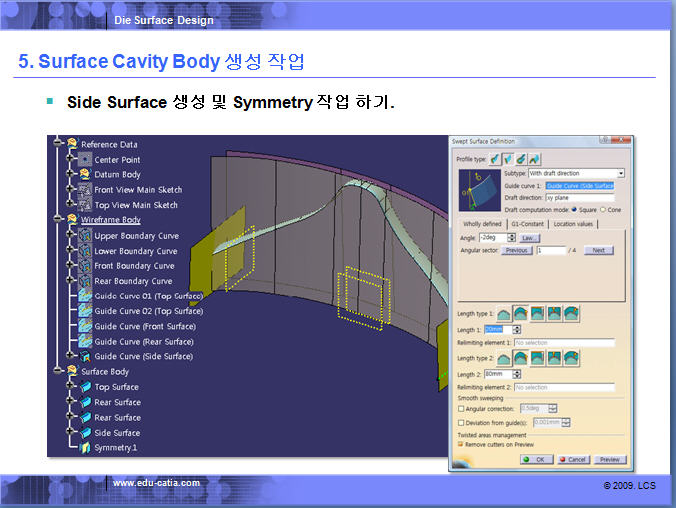Open the Location values tab
The image size is (676, 508).
[x=572, y=224]
